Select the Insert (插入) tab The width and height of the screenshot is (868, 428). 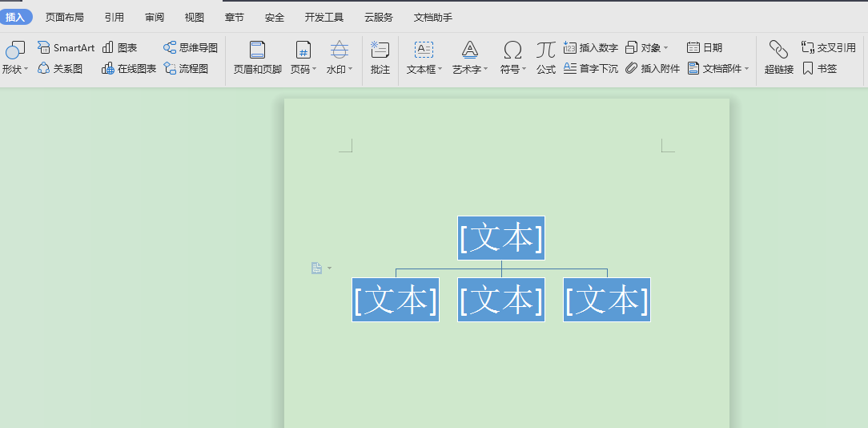[x=15, y=17]
